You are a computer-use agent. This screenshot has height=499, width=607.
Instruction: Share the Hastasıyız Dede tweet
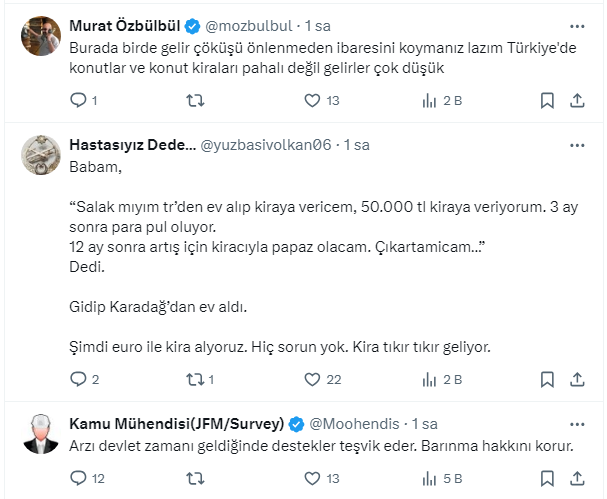577,379
